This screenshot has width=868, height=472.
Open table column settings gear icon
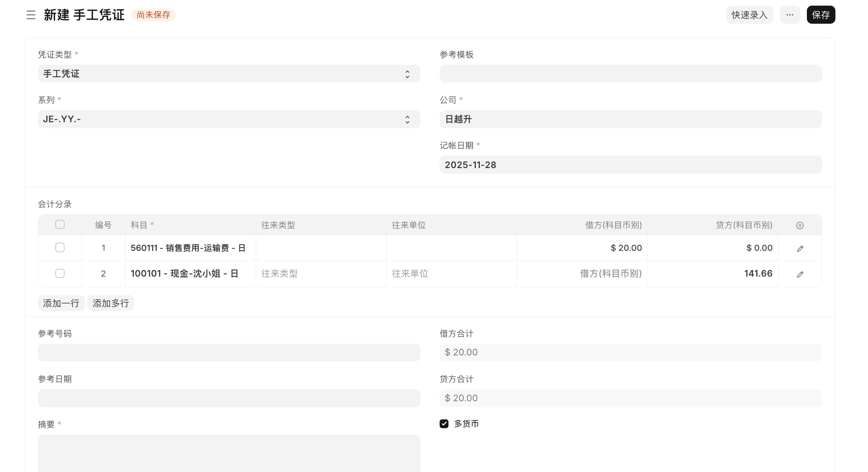click(x=800, y=225)
